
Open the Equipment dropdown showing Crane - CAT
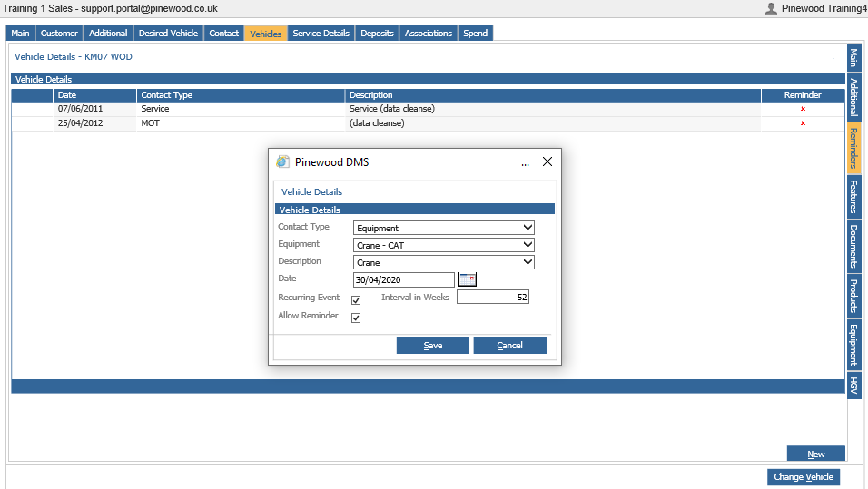(443, 245)
